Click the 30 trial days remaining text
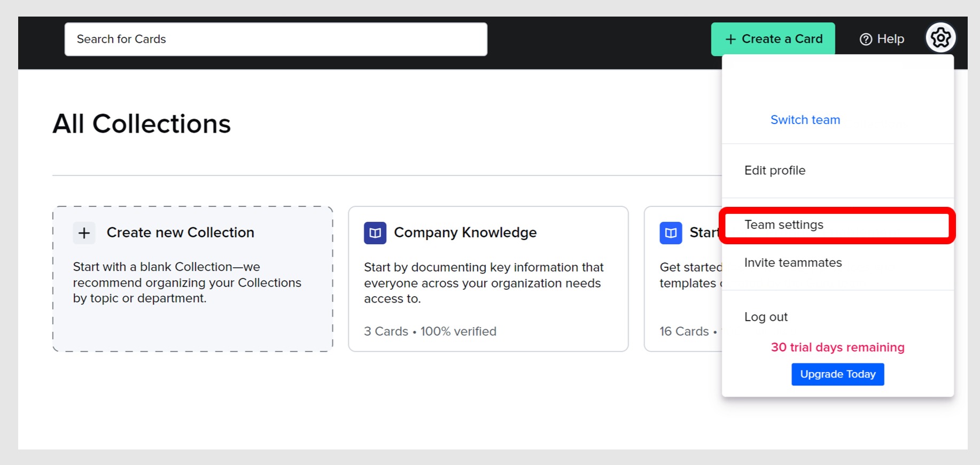Screen dimensions: 980x465 click(x=837, y=347)
